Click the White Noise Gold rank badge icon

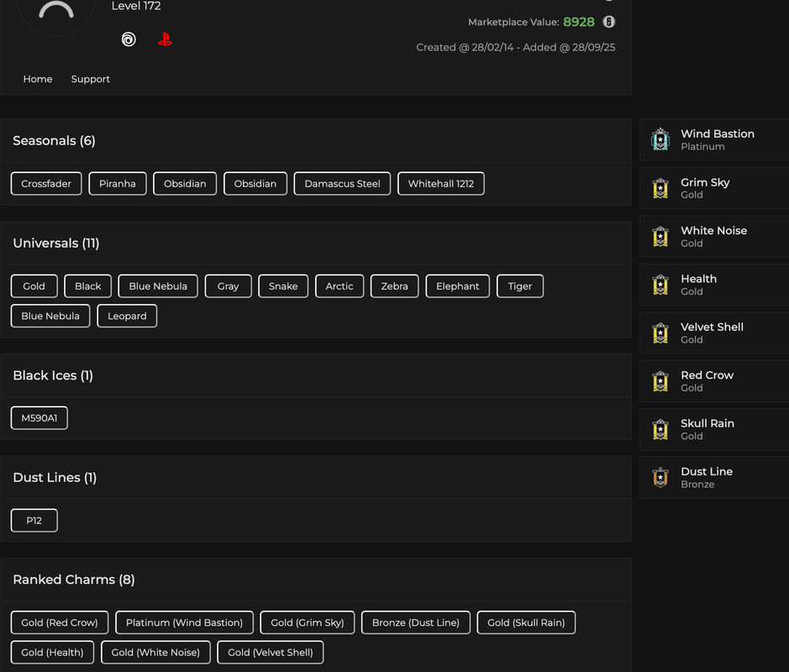(x=660, y=236)
